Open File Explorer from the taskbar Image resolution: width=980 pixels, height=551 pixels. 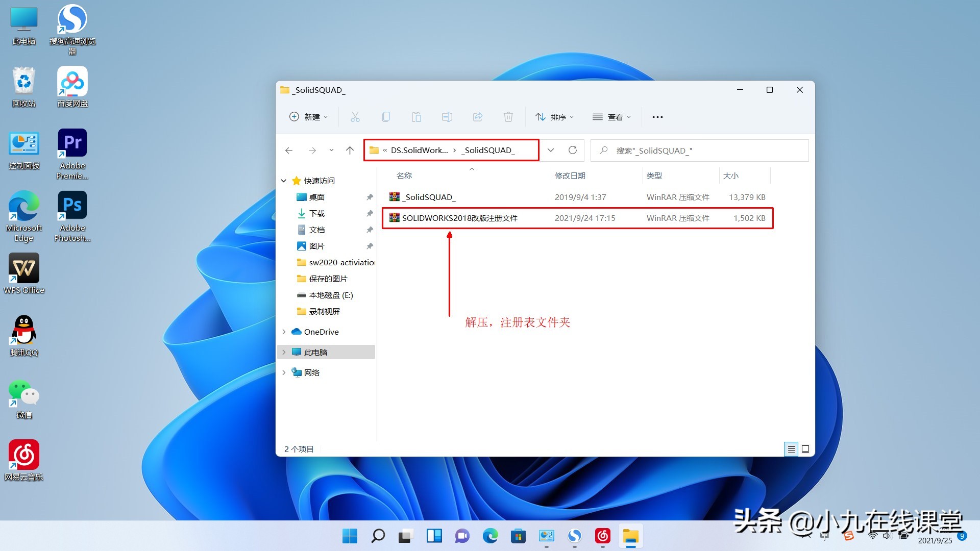631,536
